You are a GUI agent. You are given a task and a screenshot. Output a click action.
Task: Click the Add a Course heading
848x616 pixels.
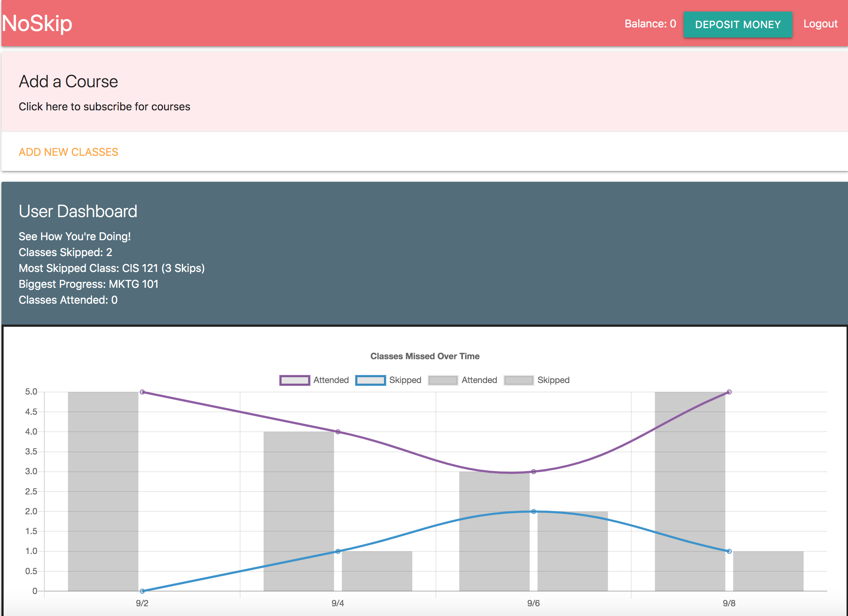tap(69, 82)
